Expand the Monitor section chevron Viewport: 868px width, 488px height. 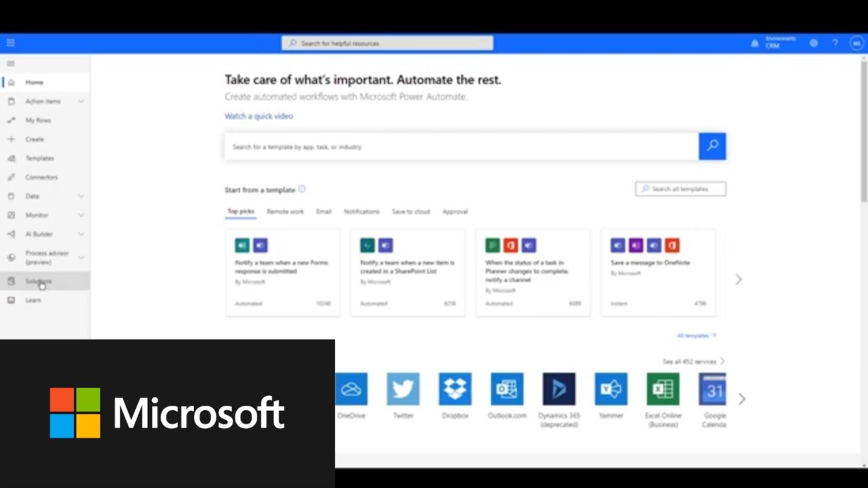point(81,215)
